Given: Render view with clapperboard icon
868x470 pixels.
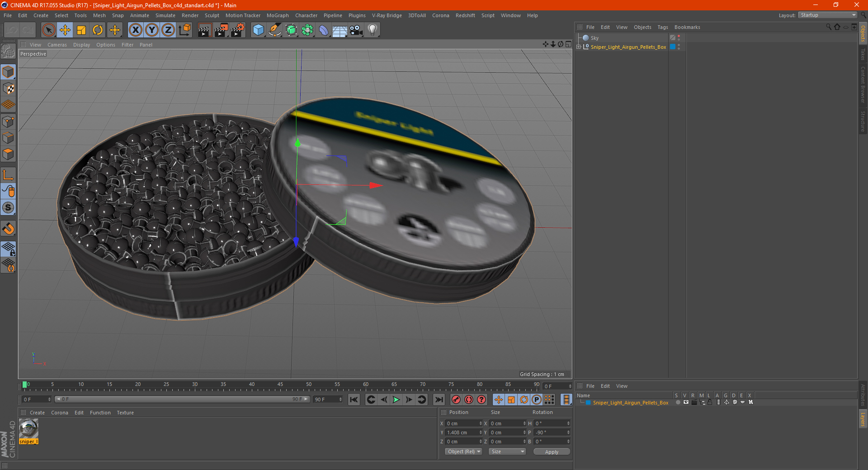Looking at the screenshot, I should pyautogui.click(x=204, y=30).
